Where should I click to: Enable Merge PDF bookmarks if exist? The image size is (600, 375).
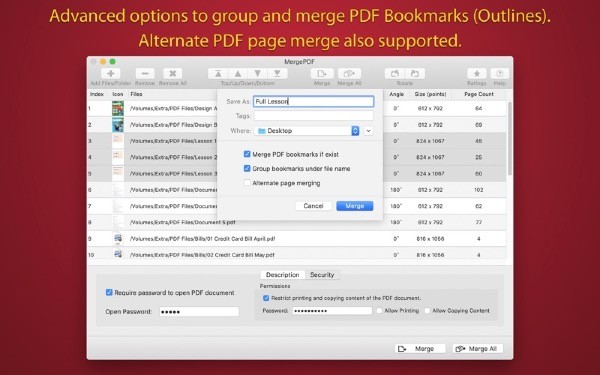(247, 154)
